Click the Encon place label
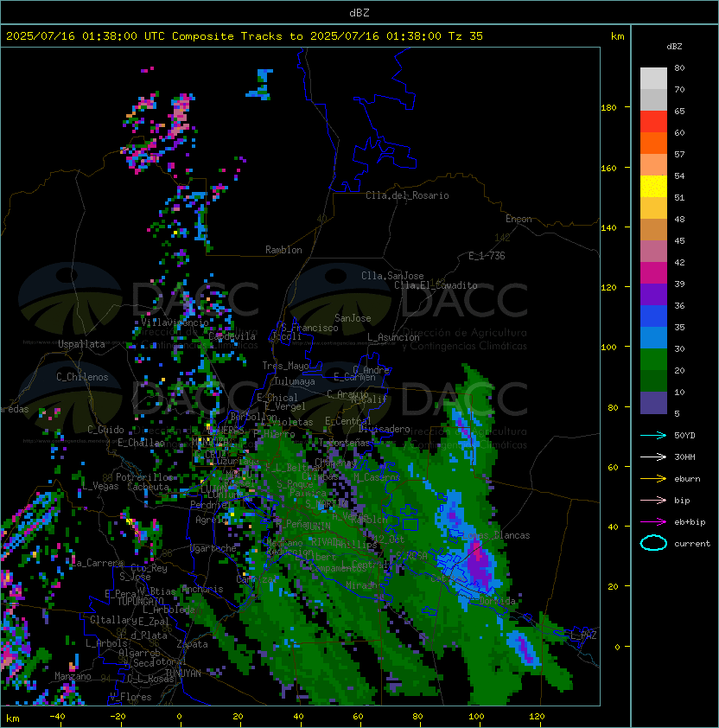Viewport: 719px width, 728px height. point(519,219)
